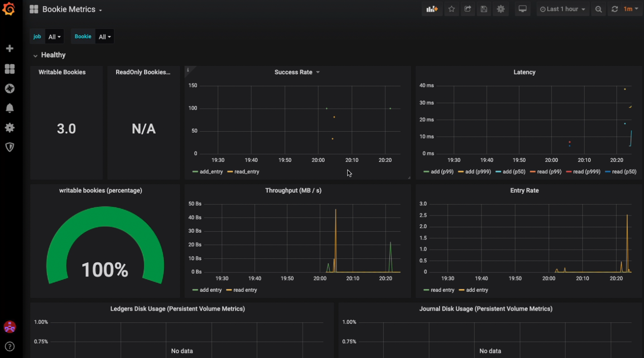This screenshot has height=358, width=644.
Task: Click the add entry color swatch in Entry Rate
Action: point(461,290)
